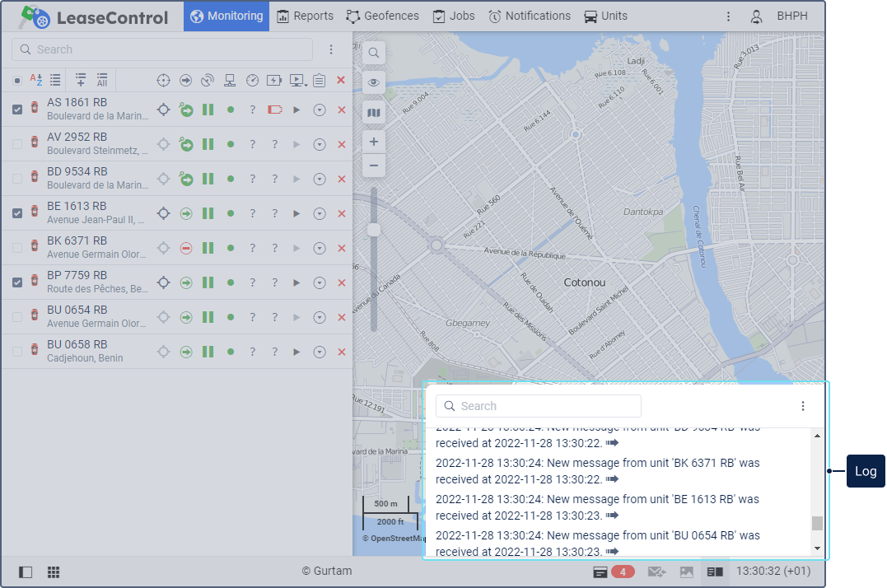Click the play arrow for BE 1613 RB

pyautogui.click(x=296, y=213)
